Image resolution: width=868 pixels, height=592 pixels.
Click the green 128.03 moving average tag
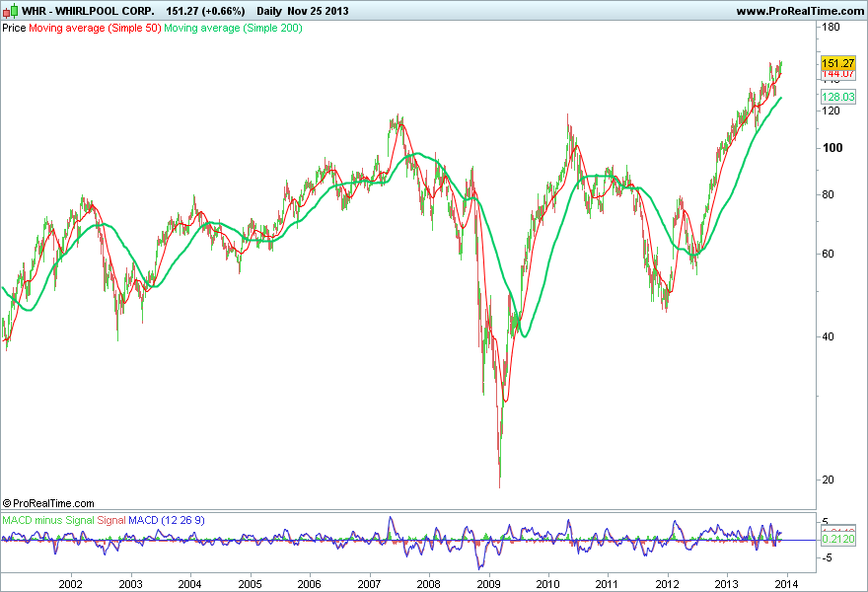tap(838, 97)
